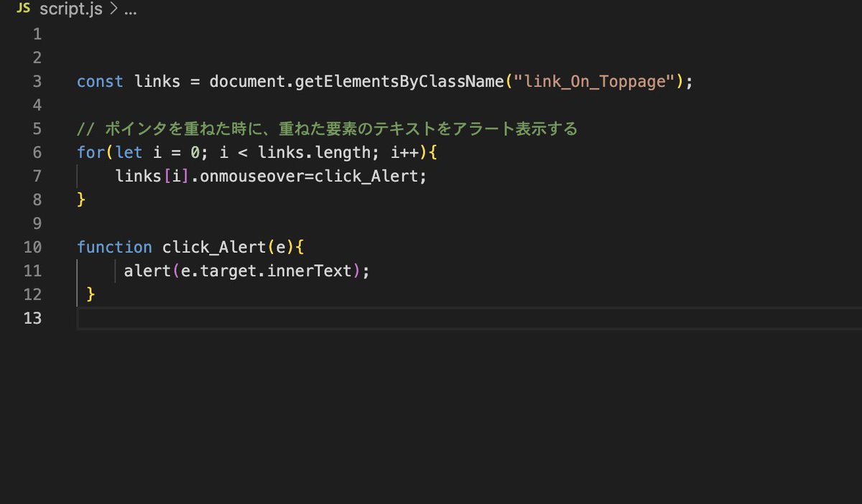Click the 'links' variable on line 3
This screenshot has height=504, width=862.
pos(157,82)
